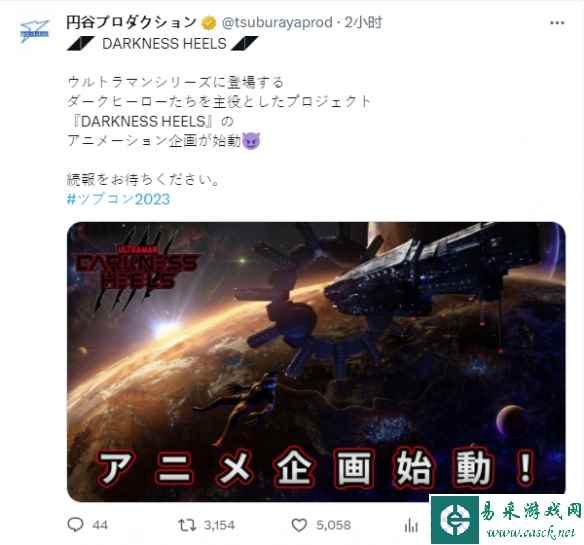Viewport: 584px width, 545px height.
Task: Open the view analytics bar chart icon
Action: [411, 525]
